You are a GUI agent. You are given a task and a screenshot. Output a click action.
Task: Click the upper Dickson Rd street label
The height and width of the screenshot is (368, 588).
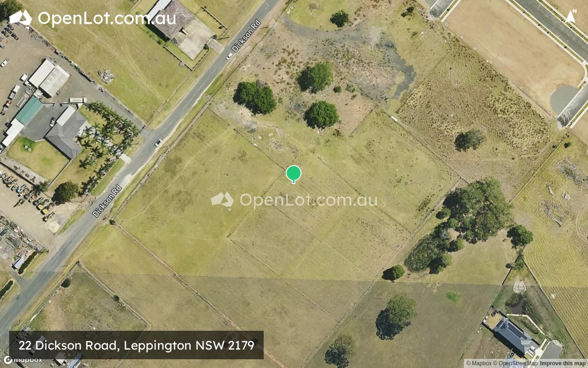click(x=246, y=35)
